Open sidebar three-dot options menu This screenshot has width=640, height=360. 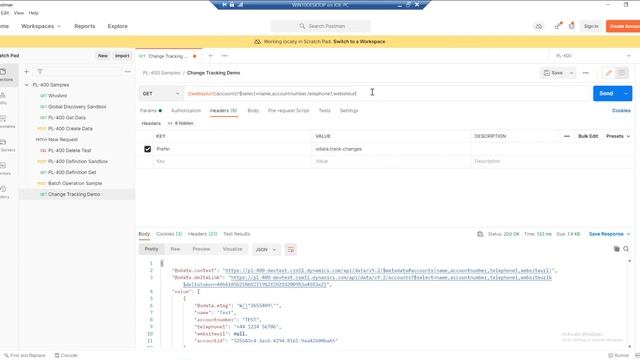127,71
